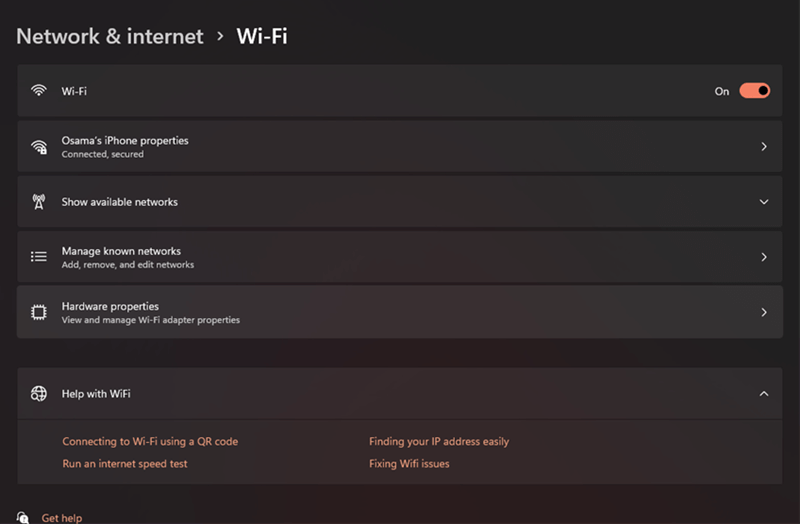Go back to Network & internet breadcrumb

coord(110,37)
